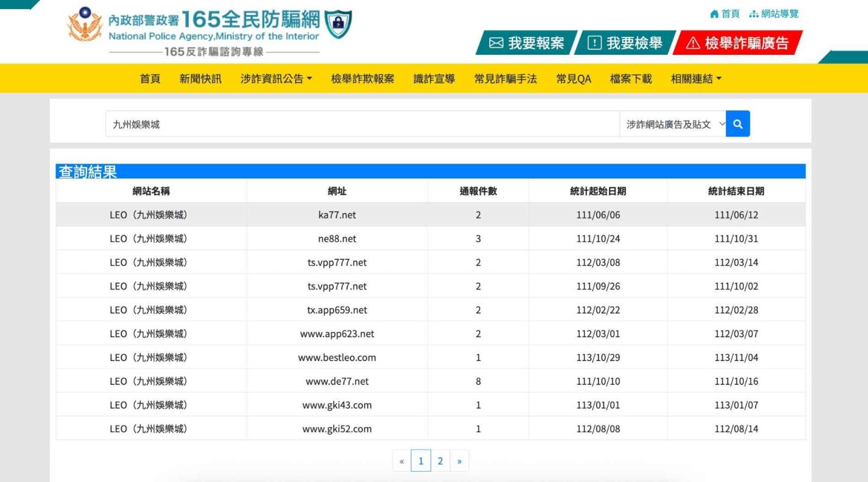Click the shield lock logo icon
Image resolution: width=868 pixels, height=482 pixels.
pyautogui.click(x=338, y=24)
